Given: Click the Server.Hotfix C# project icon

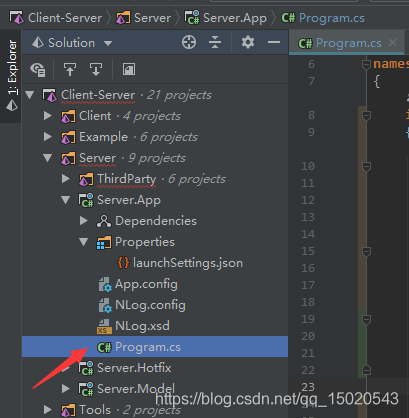Looking at the screenshot, I should [x=86, y=368].
